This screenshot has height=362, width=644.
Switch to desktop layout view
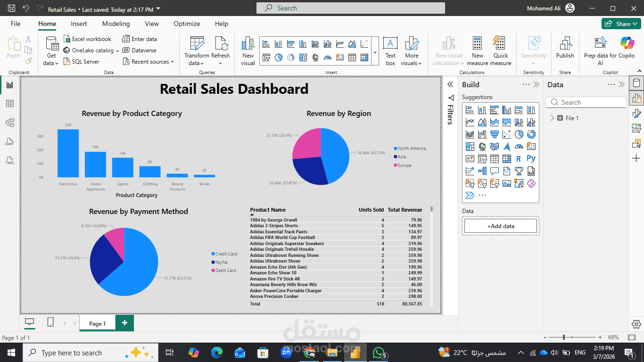click(30, 322)
